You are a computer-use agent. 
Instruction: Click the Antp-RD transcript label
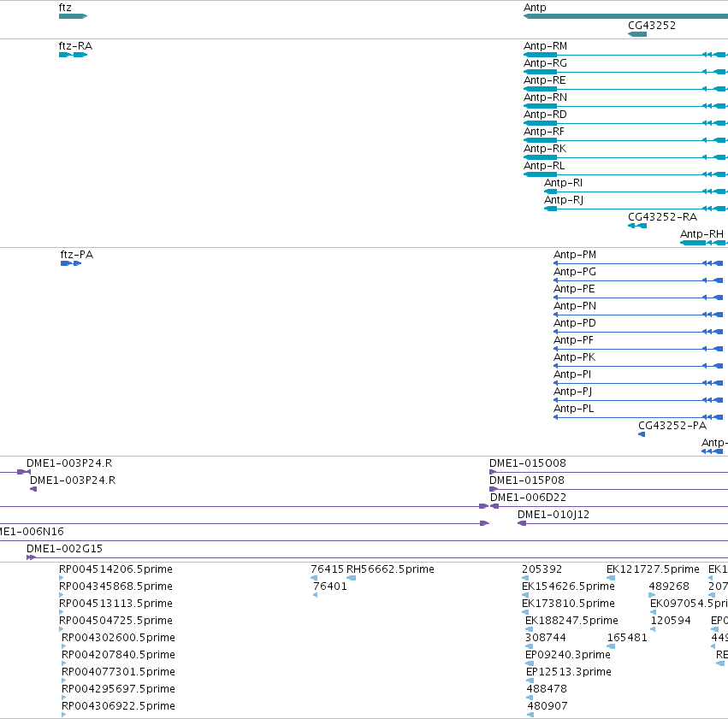click(x=545, y=115)
